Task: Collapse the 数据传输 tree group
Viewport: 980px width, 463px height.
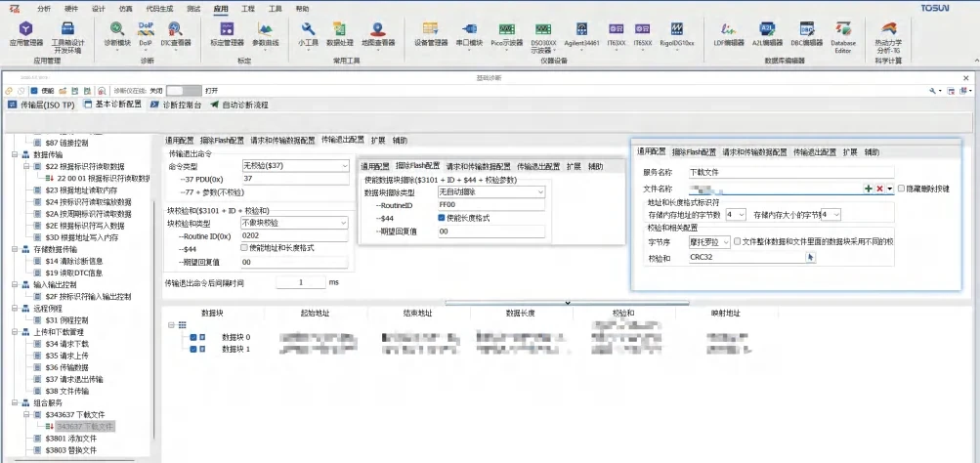Action: coord(16,154)
